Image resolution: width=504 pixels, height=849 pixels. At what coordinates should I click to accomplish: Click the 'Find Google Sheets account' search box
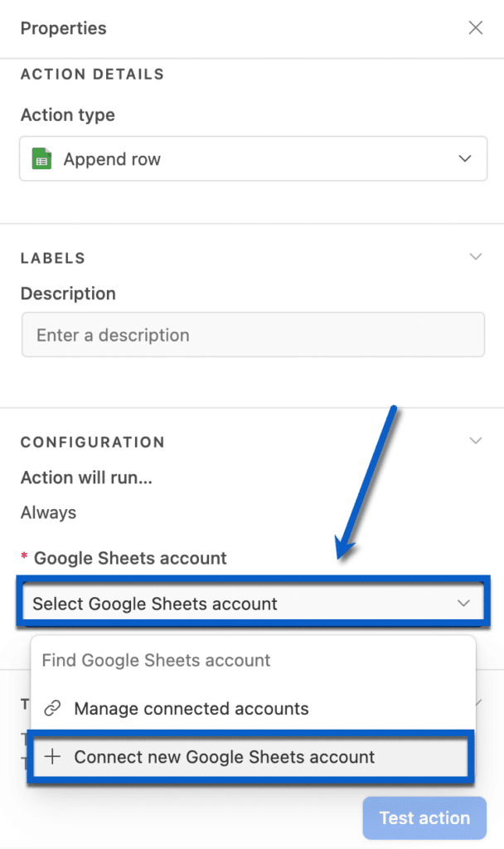pyautogui.click(x=156, y=661)
